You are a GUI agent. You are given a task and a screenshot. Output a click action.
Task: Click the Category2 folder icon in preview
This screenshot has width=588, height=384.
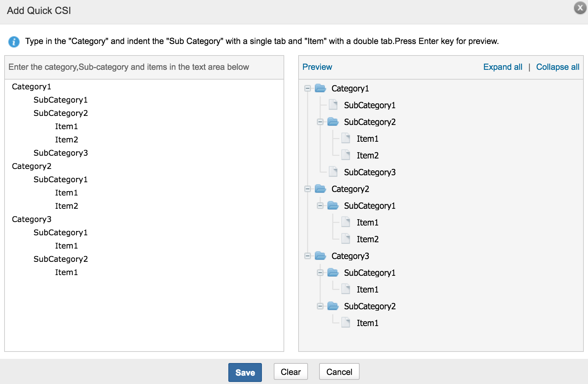coord(320,189)
